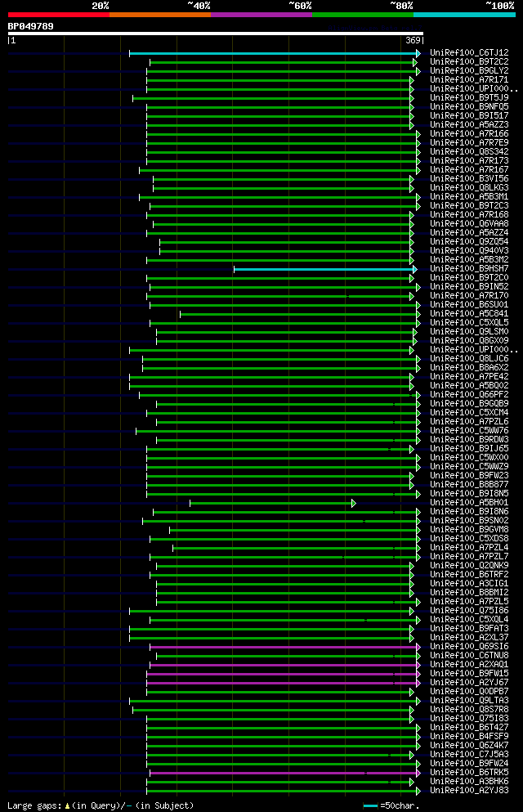Viewport: 523px width, 812px height.
Task: Select label UniRef100_Q6VAA8
Action: pos(469,224)
